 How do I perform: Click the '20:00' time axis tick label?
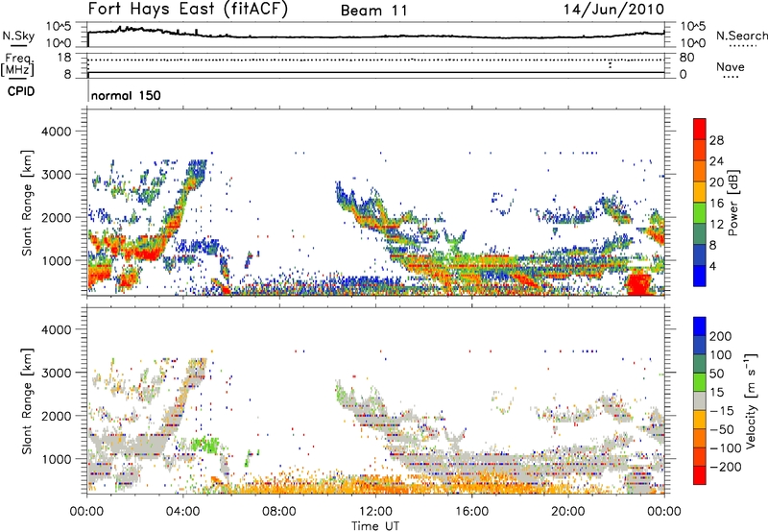click(x=567, y=512)
